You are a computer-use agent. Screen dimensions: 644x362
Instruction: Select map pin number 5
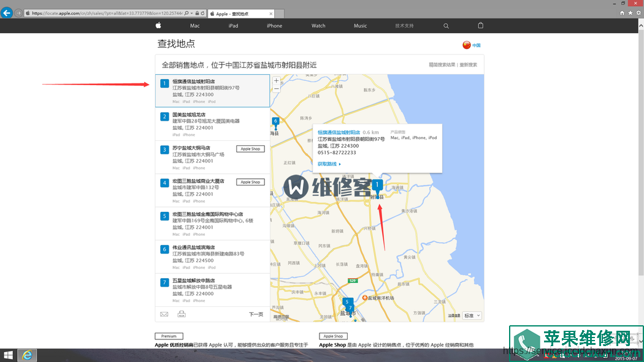pos(347,302)
